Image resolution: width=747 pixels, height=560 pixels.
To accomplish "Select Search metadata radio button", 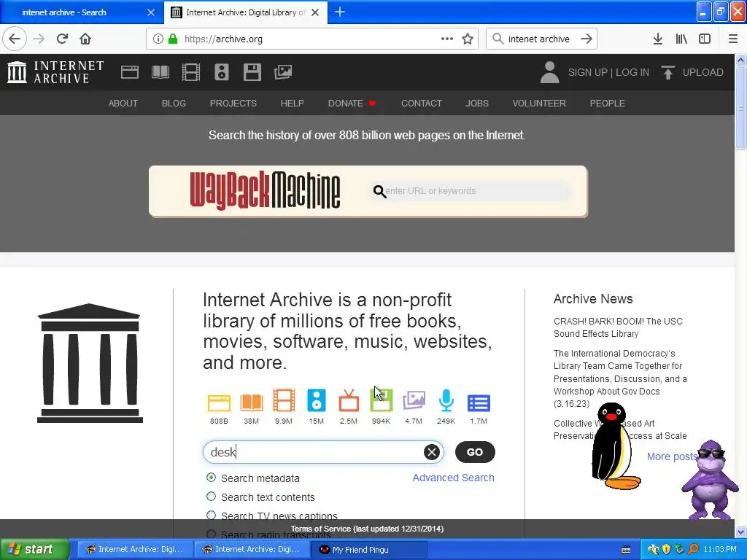I will (211, 477).
